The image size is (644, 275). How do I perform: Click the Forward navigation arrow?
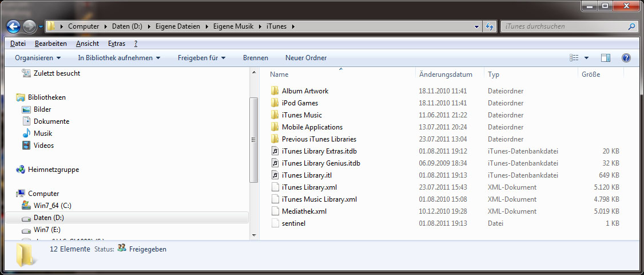pos(30,27)
